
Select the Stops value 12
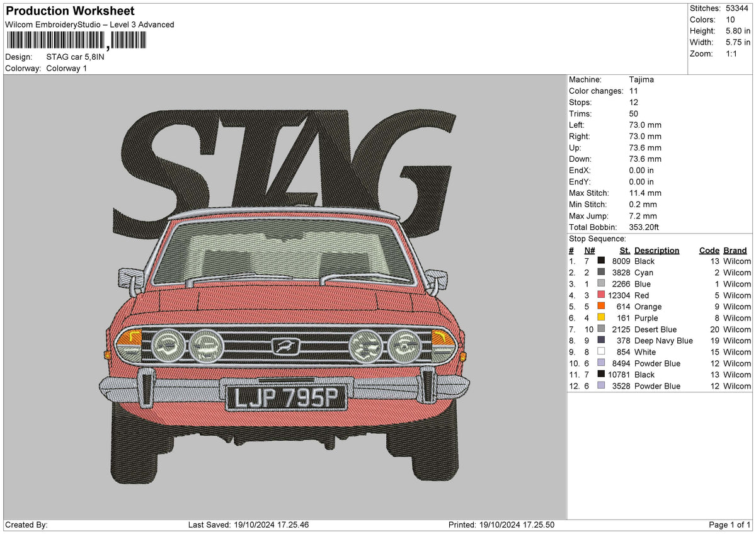[634, 103]
